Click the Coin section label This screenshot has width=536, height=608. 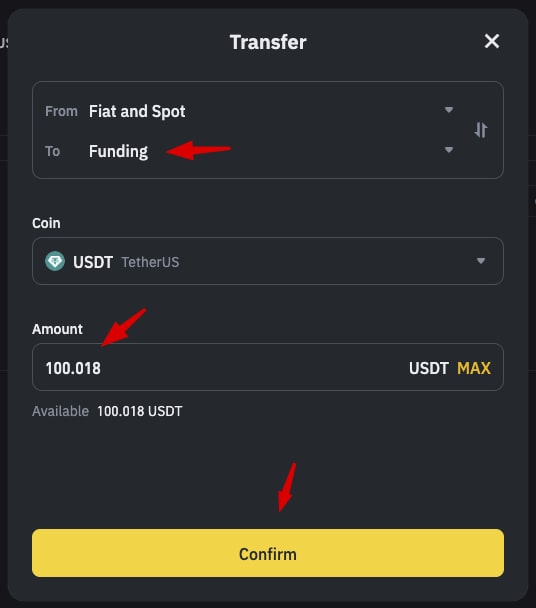tap(46, 223)
